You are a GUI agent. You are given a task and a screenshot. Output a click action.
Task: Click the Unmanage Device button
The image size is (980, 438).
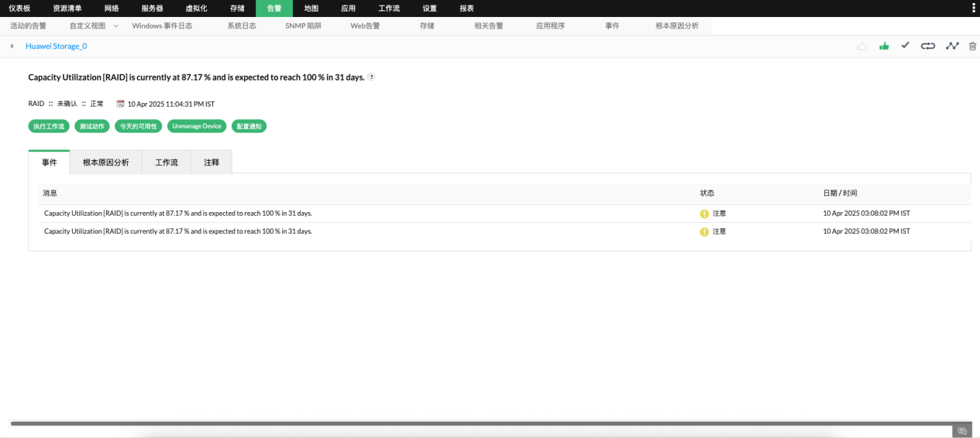click(197, 126)
